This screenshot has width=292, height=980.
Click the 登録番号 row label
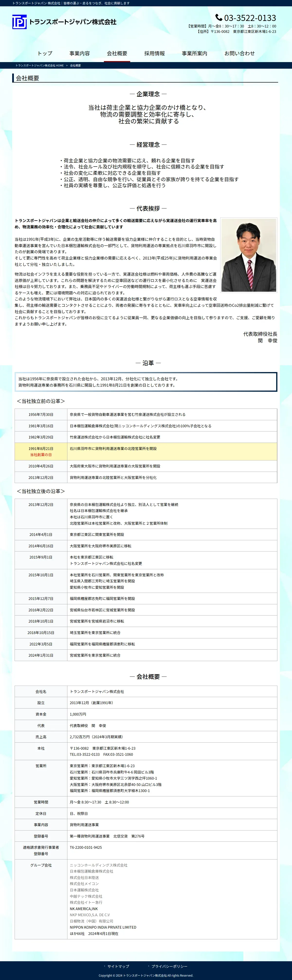click(x=41, y=836)
